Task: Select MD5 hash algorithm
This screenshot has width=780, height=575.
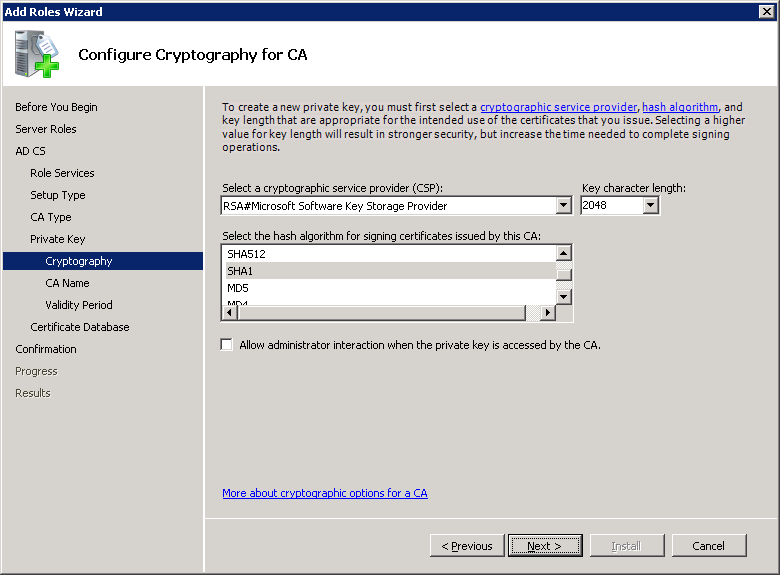Action: [390, 288]
